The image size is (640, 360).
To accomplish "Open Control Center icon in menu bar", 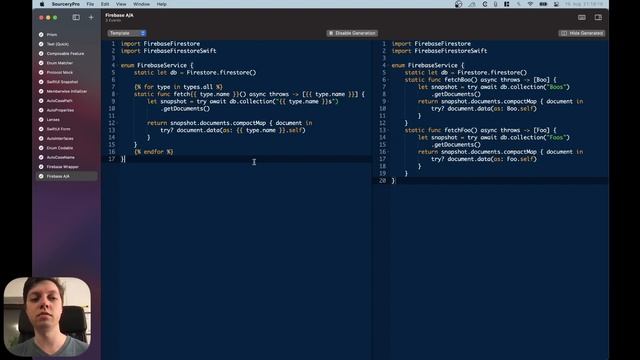I will [x=556, y=4].
